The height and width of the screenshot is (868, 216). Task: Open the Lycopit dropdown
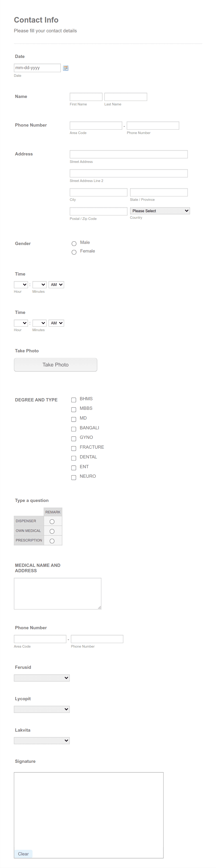(41, 709)
